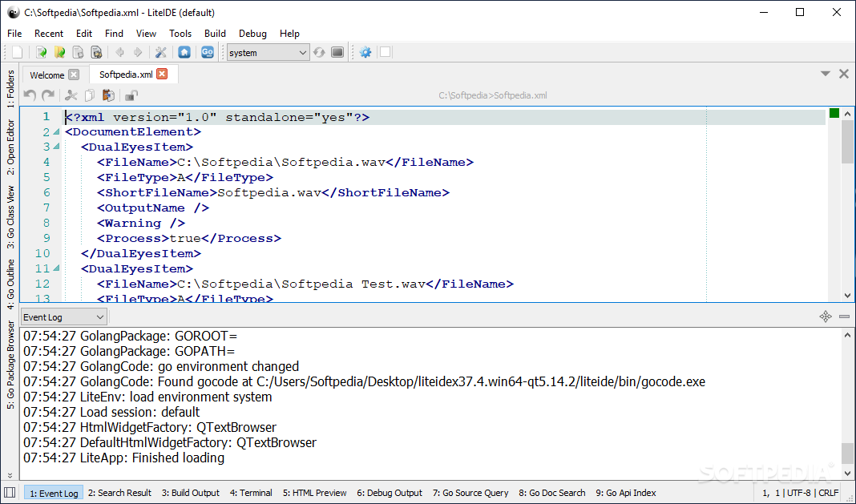Toggle the 4: Terminal output tab
856x504 pixels.
click(251, 493)
